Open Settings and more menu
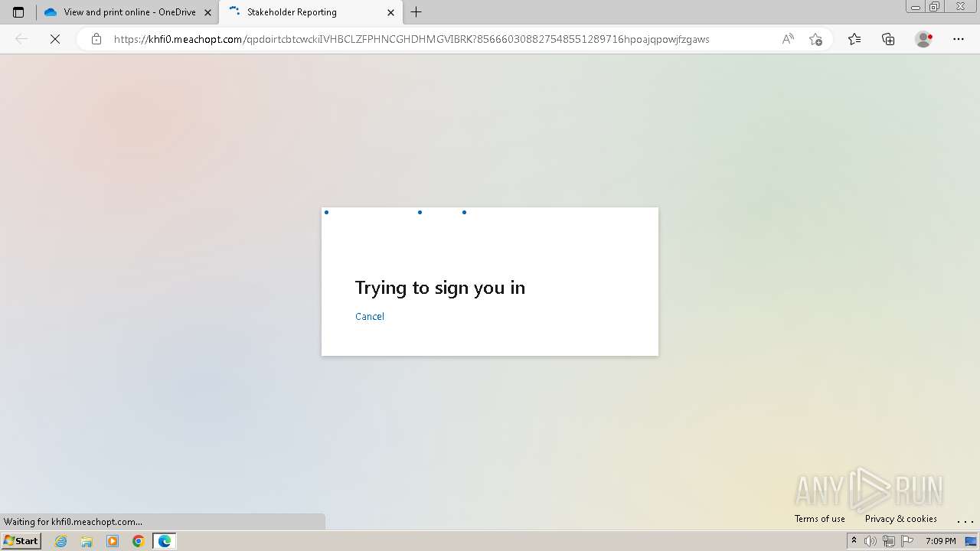This screenshot has height=551, width=980. pos(959,39)
